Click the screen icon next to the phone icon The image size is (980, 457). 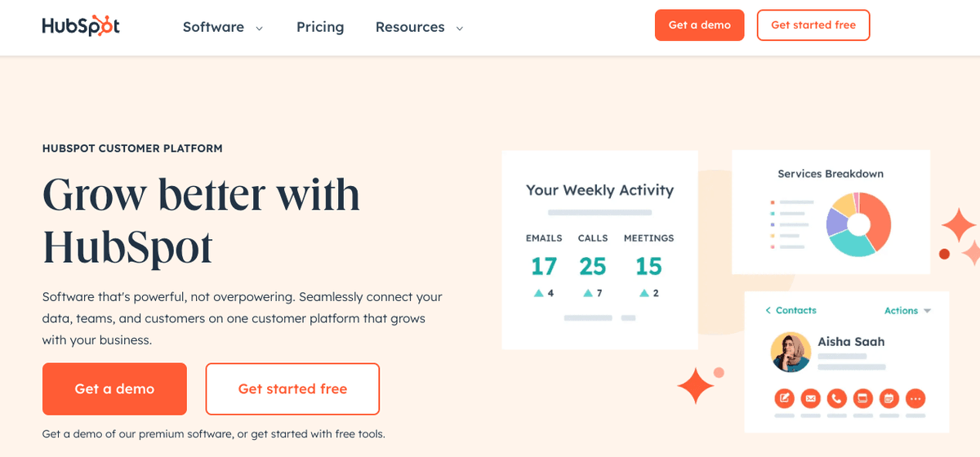tap(862, 398)
